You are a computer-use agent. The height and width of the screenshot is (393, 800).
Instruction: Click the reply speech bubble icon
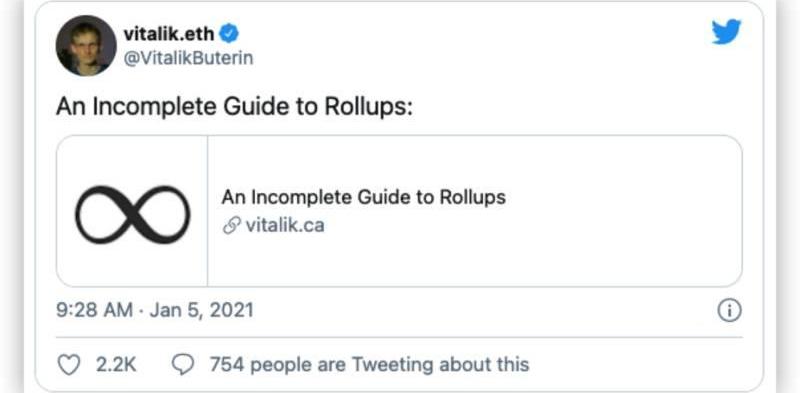[183, 365]
